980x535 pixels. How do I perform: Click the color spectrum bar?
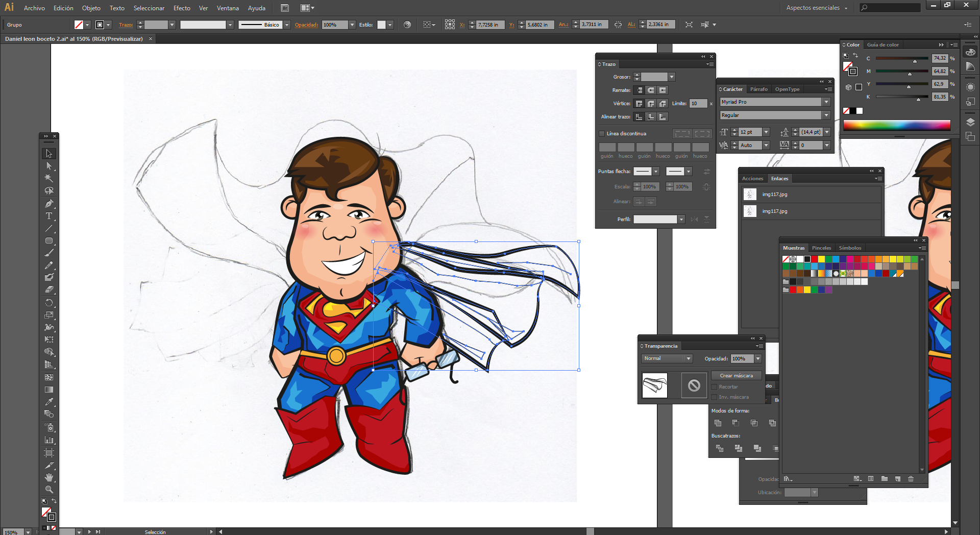tap(896, 125)
